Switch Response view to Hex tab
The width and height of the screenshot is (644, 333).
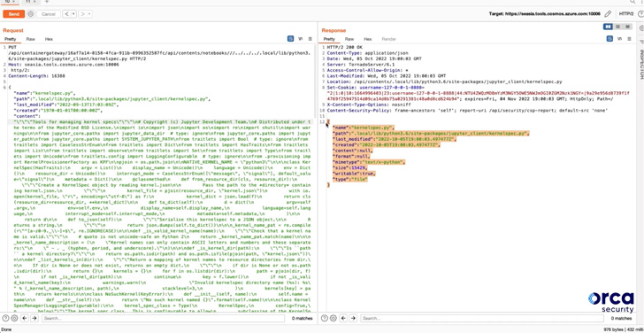pos(368,39)
